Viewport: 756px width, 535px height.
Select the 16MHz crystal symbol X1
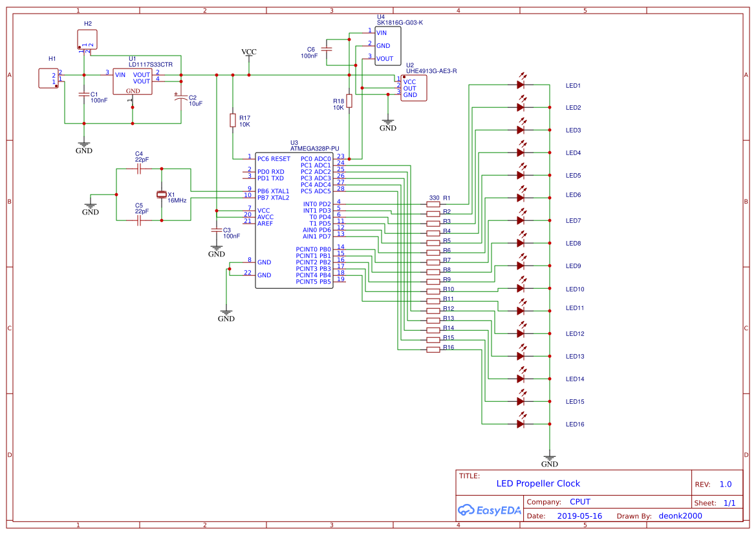point(161,194)
